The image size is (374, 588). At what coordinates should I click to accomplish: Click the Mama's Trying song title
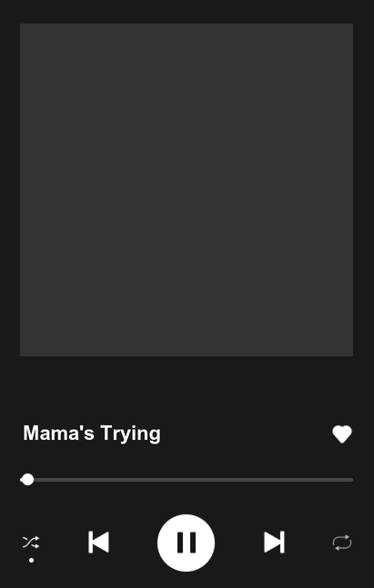(x=92, y=434)
